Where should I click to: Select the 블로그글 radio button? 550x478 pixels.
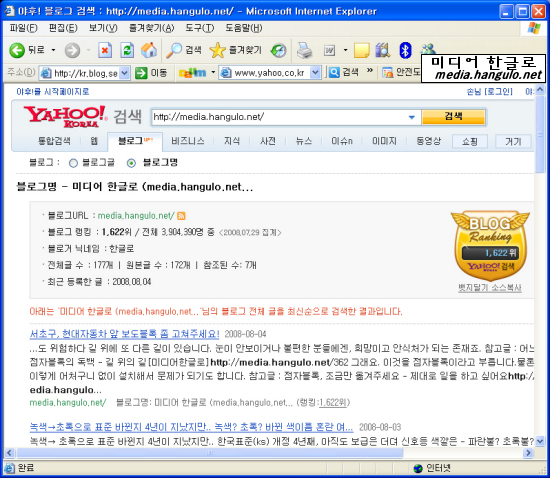[73, 163]
